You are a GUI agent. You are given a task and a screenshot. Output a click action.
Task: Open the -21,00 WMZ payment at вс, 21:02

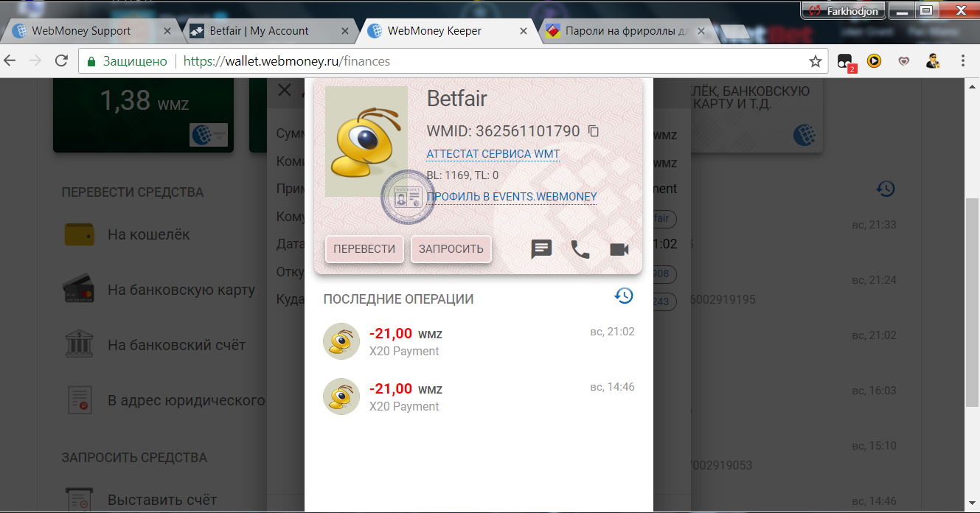[479, 341]
